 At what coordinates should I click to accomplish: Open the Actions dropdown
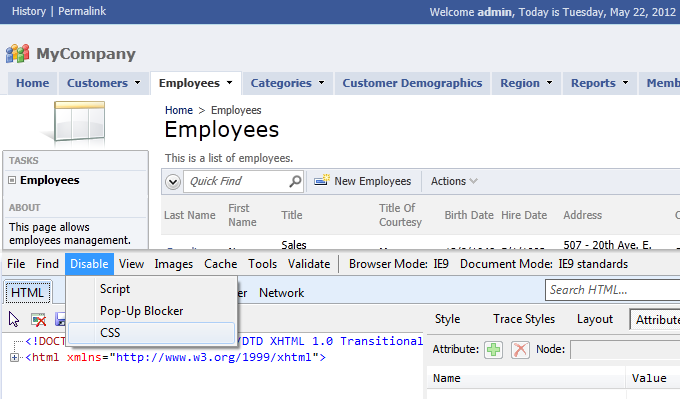click(454, 181)
